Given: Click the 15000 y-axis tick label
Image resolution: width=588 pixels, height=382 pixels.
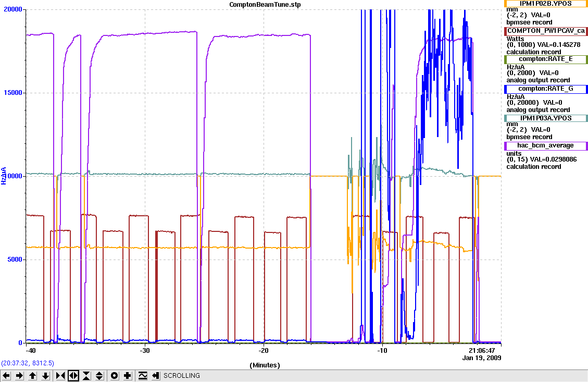Looking at the screenshot, I should pyautogui.click(x=12, y=93).
